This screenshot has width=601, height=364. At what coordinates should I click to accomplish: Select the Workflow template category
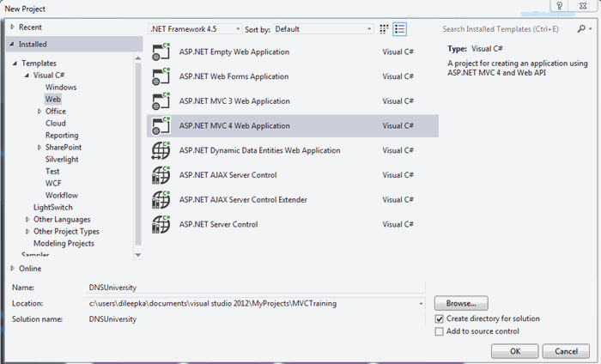tap(62, 196)
